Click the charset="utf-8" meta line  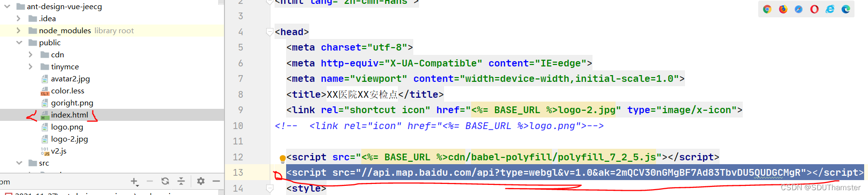click(349, 48)
